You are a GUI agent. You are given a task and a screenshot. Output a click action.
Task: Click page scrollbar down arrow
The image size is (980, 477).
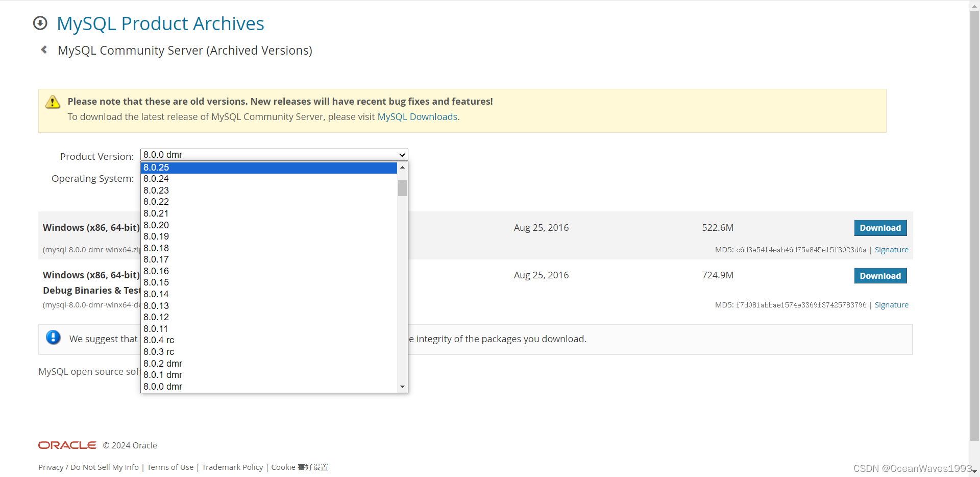974,472
